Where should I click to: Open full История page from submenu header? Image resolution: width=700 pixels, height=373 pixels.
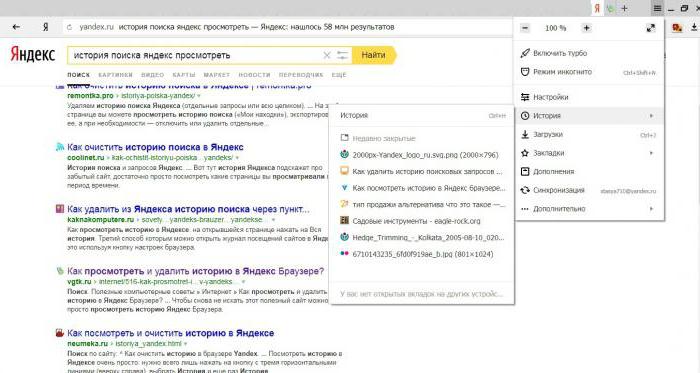(422, 116)
